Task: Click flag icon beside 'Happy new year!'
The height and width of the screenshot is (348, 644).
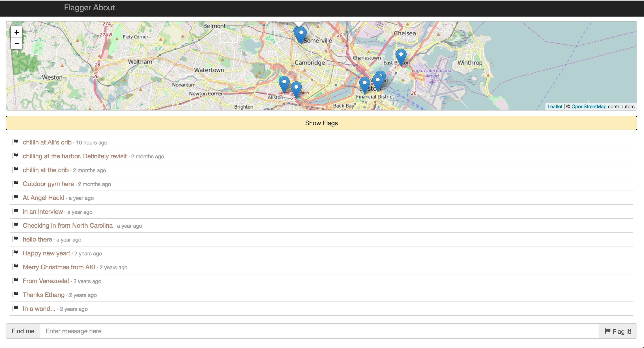Action: (15, 253)
